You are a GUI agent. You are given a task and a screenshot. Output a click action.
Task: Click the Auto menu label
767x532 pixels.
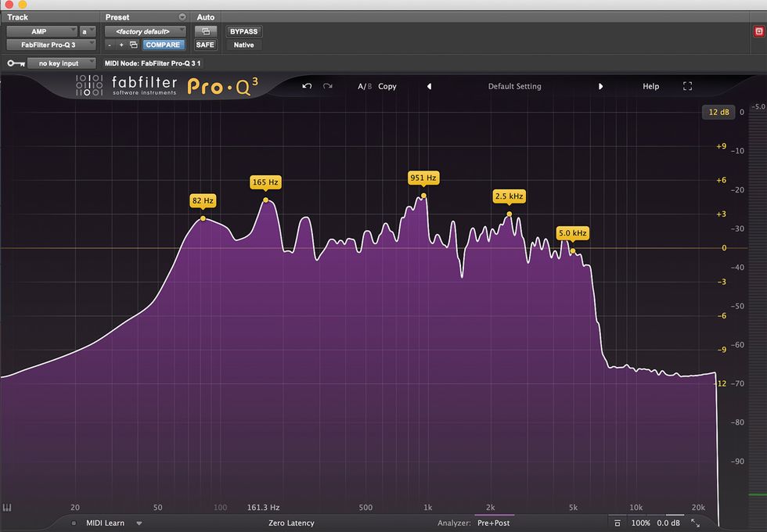pyautogui.click(x=205, y=16)
